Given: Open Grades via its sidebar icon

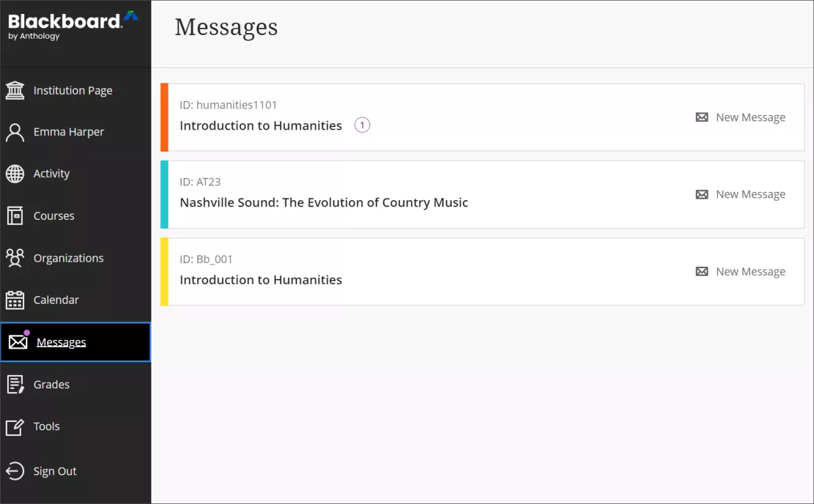Looking at the screenshot, I should 15,384.
